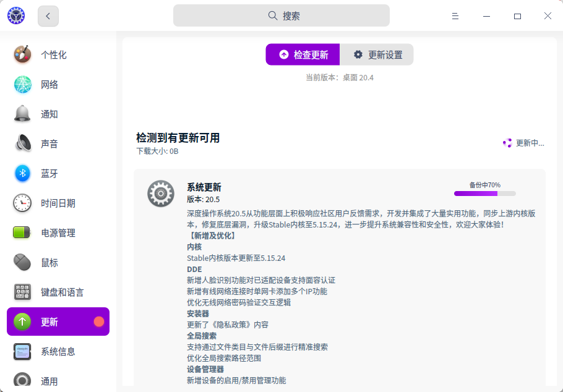Image resolution: width=563 pixels, height=392 pixels.
Task: Select the Update (更新) sidebar item
Action: [58, 322]
